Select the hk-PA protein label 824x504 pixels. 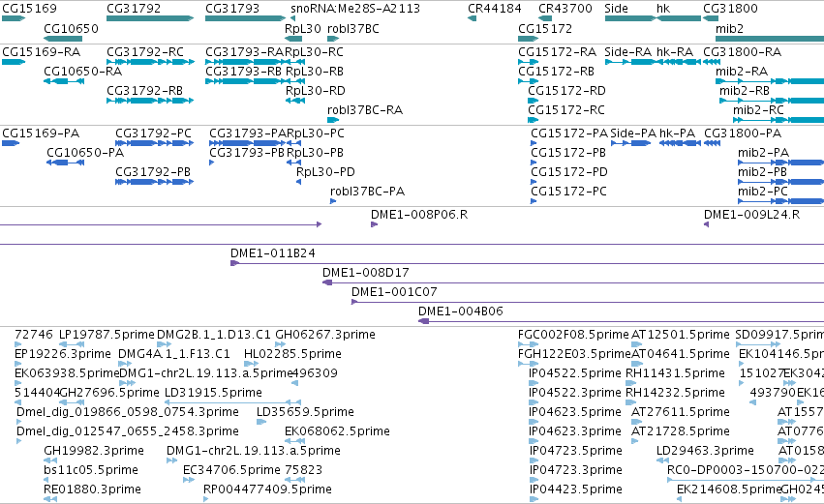678,133
